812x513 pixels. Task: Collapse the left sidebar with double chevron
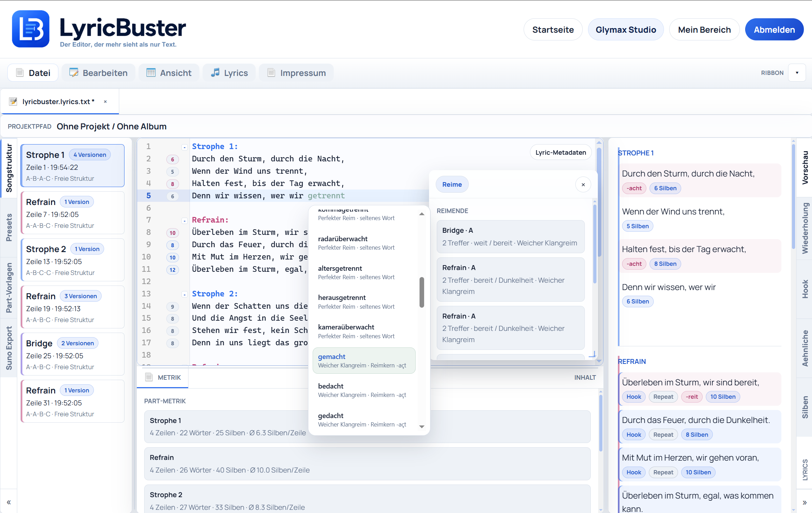click(x=9, y=502)
